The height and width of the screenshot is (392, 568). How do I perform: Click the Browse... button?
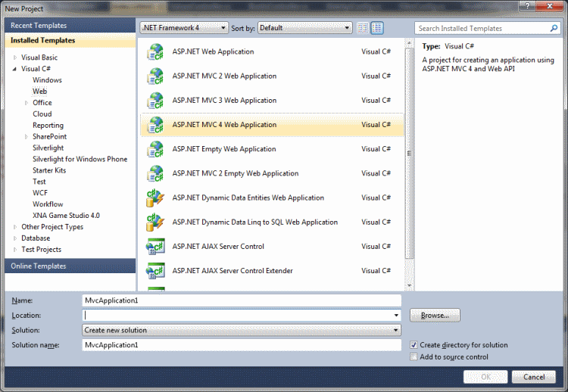435,316
